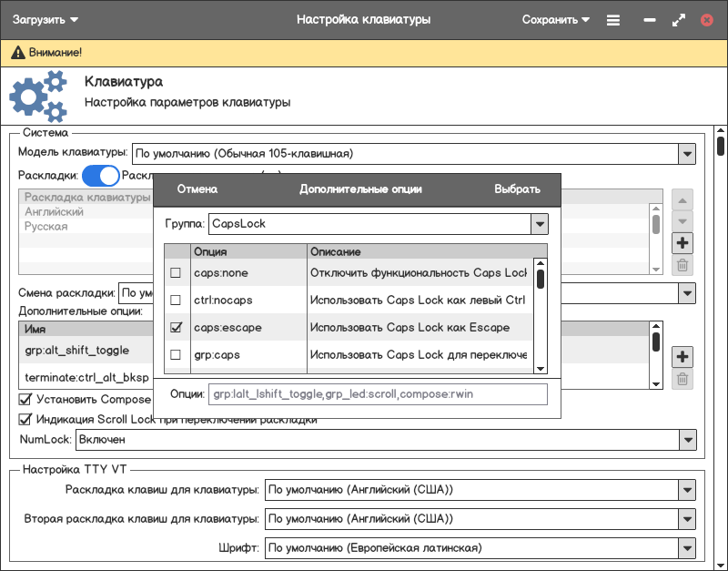
Task: Open the hamburger menu in title bar
Action: 613,19
